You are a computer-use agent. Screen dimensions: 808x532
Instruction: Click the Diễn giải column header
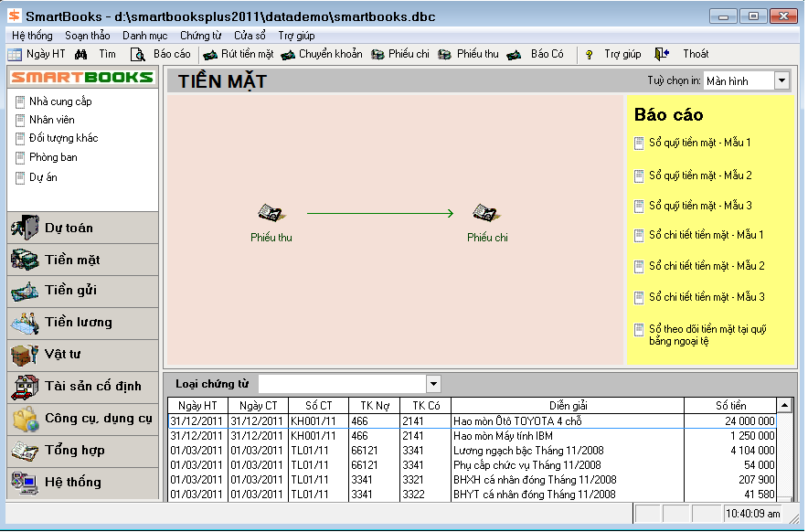568,406
